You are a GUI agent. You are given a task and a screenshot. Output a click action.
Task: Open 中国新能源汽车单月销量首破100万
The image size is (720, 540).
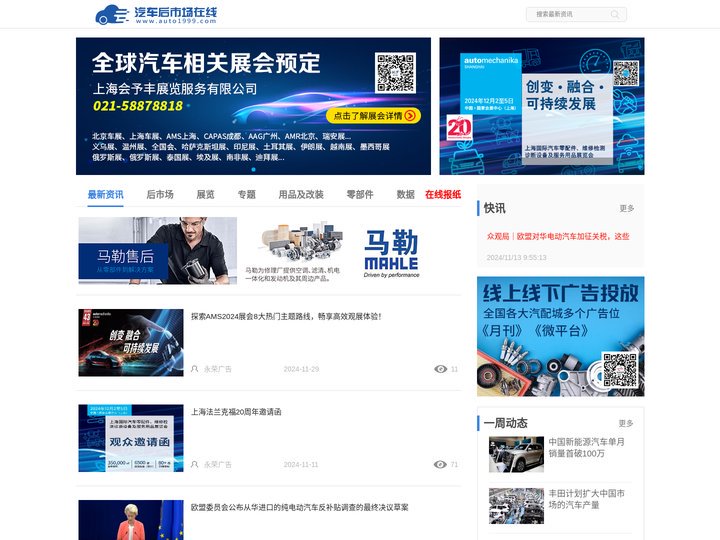pyautogui.click(x=586, y=448)
